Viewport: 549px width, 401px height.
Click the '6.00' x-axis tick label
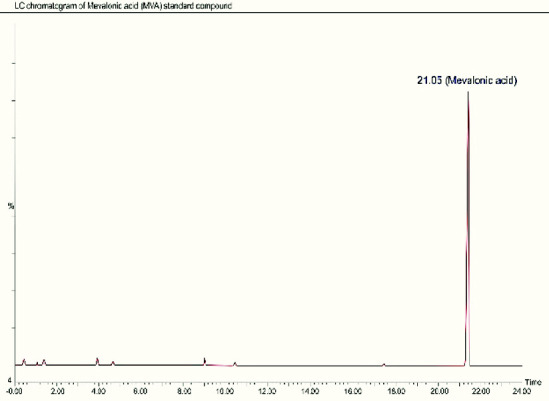pos(140,391)
